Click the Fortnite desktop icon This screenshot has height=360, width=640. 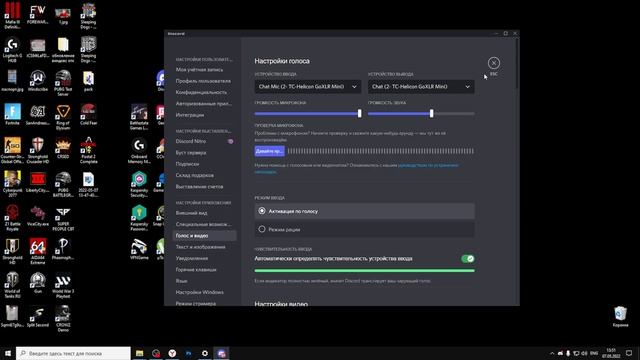click(x=12, y=115)
